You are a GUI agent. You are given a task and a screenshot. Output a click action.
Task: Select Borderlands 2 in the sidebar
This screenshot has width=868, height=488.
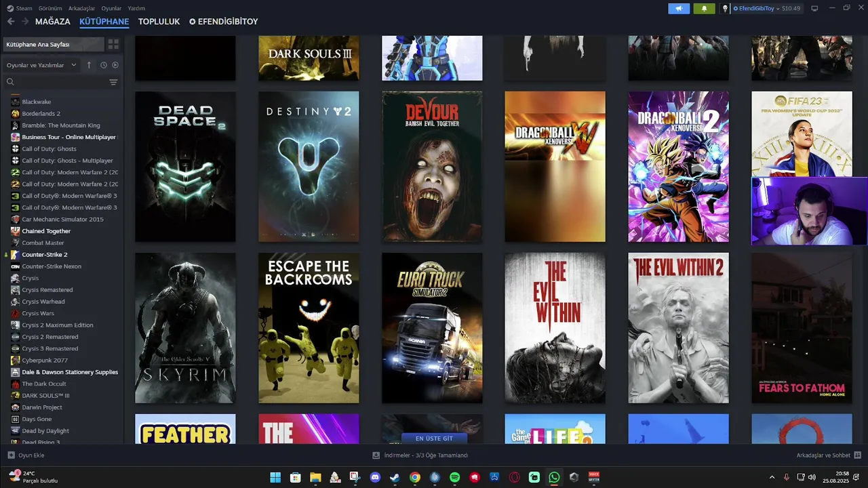41,113
